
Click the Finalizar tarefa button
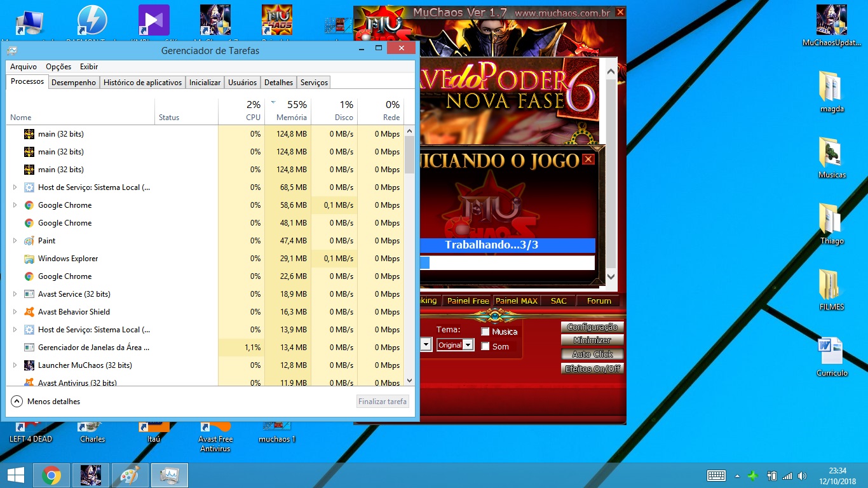tap(383, 402)
